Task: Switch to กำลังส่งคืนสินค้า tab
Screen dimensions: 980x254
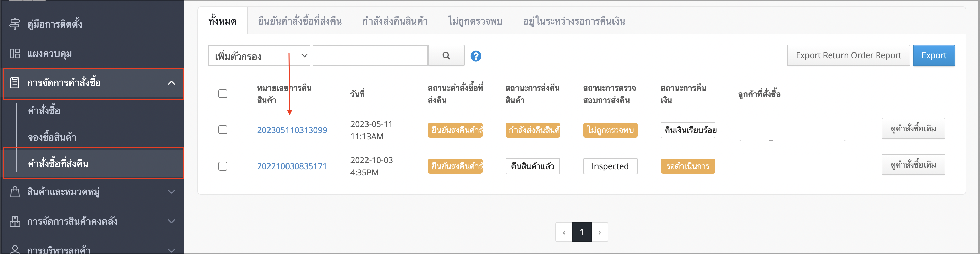Action: 395,21
